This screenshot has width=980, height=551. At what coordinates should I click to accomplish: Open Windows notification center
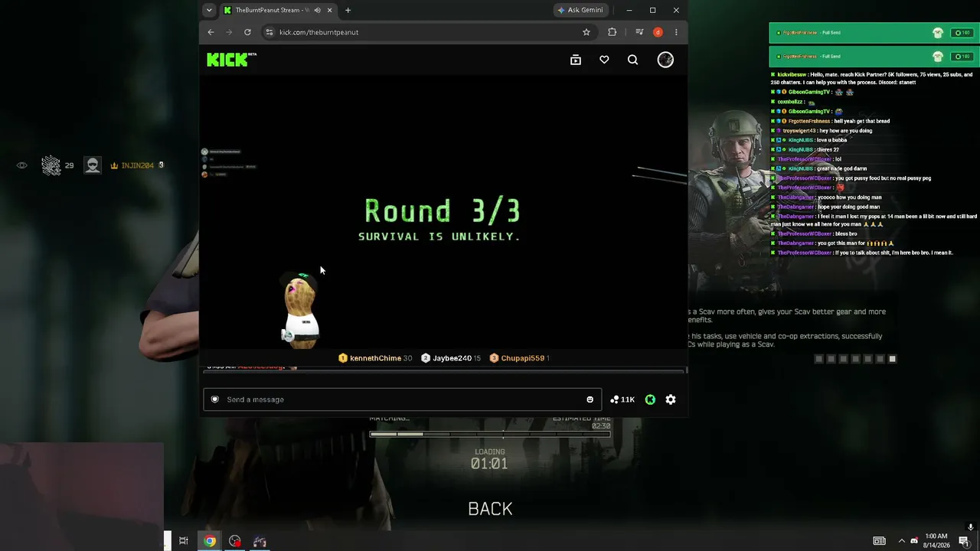[x=964, y=541]
